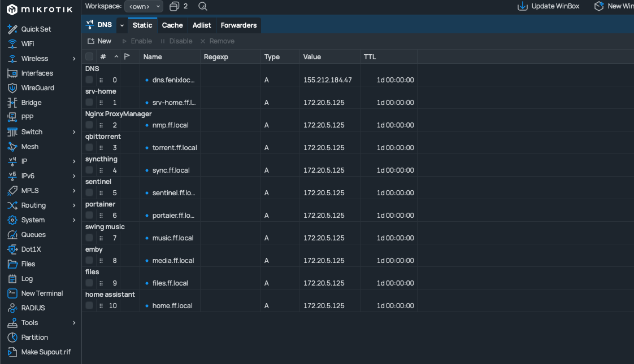This screenshot has height=364, width=634.
Task: Click the New Terminal icon
Action: 12,293
